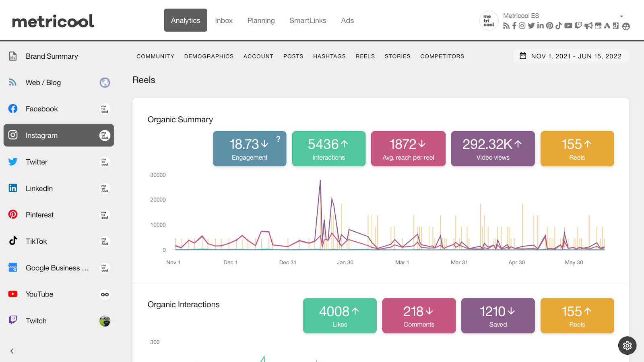Select the TikTok channel in the sidebar
644x362 pixels.
(36, 241)
